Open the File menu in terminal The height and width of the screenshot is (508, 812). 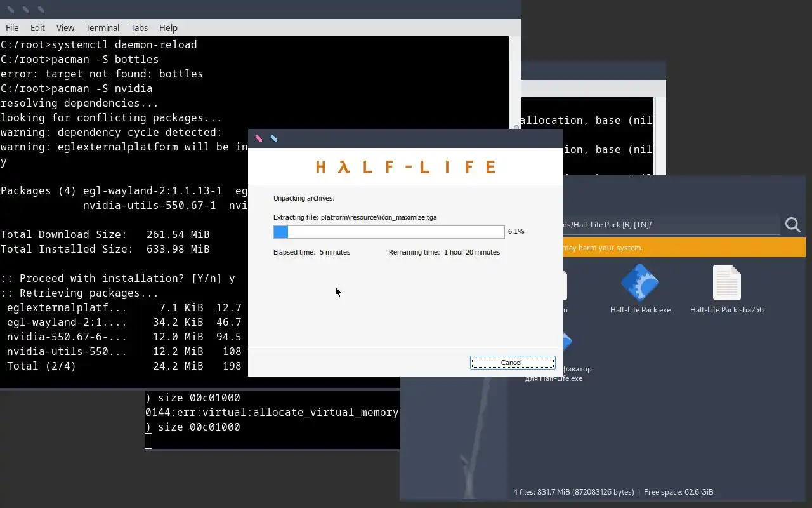pyautogui.click(x=12, y=28)
